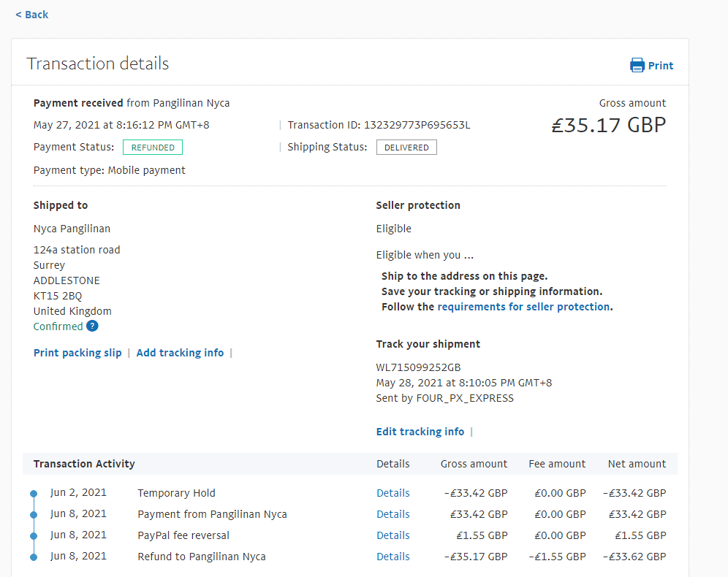Image resolution: width=728 pixels, height=577 pixels.
Task: Open Details for the Temporary Hold row
Action: click(x=393, y=493)
